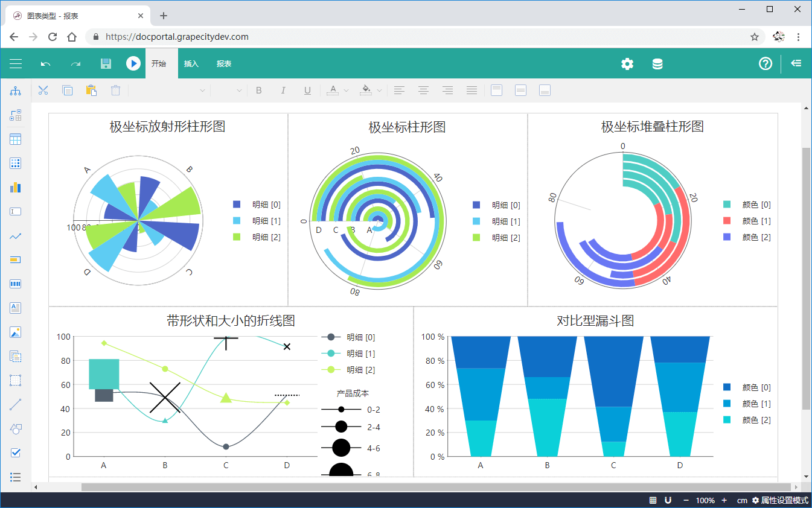Screen dimensions: 812x508
Task: Undo the last action
Action: [x=46, y=63]
